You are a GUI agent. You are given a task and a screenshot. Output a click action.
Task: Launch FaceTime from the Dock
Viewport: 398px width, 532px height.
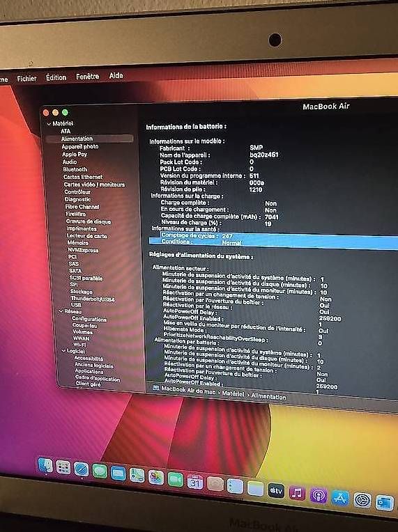click(x=175, y=480)
